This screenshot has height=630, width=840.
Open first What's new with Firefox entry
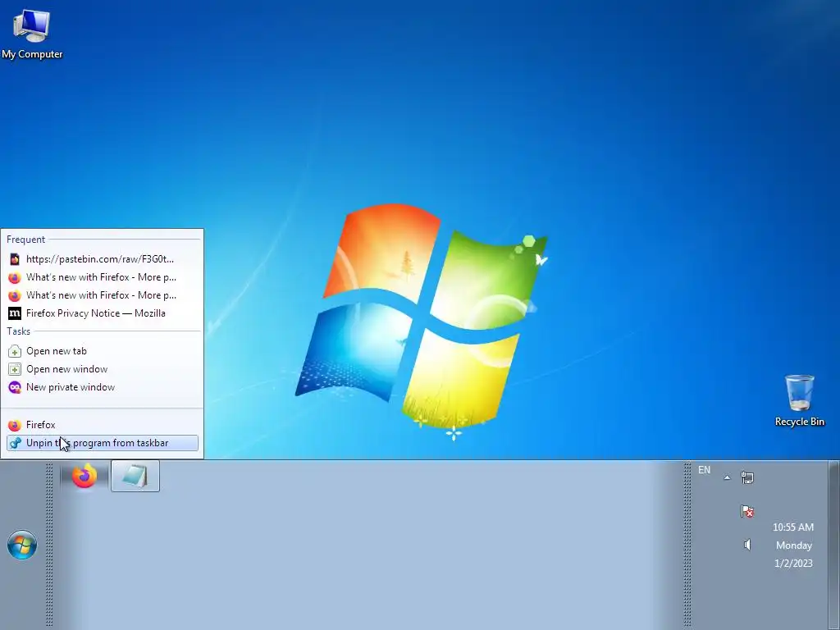coord(103,277)
